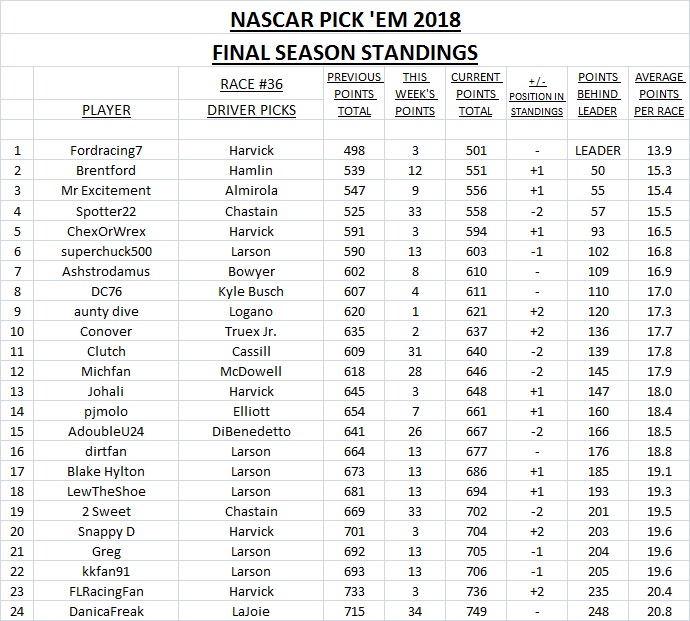Click the POINTS BEHIND LEADER header

(x=598, y=94)
